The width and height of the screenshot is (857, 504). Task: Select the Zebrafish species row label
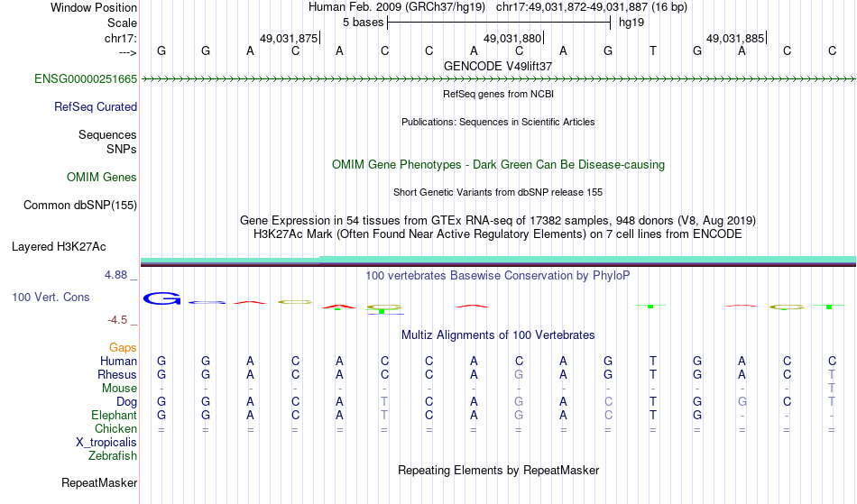pyautogui.click(x=113, y=456)
